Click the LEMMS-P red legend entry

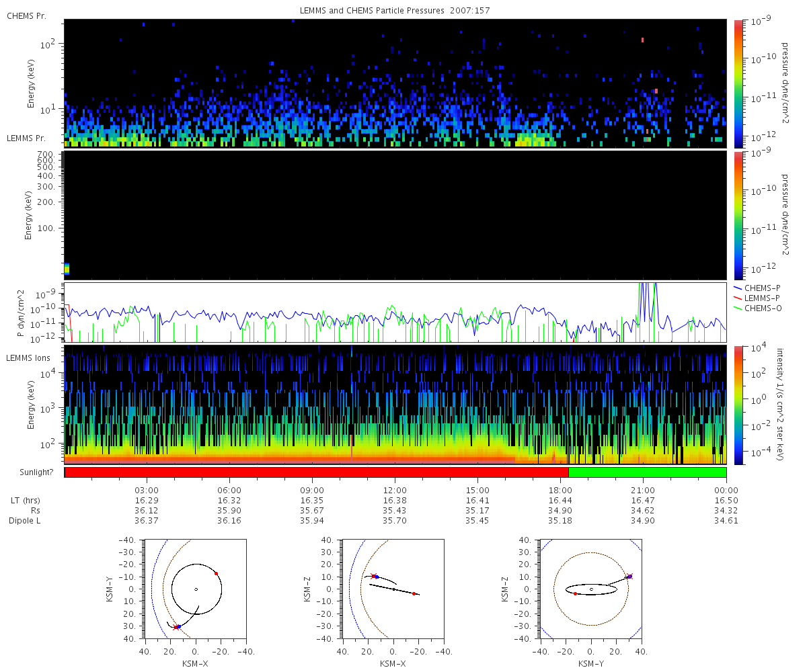pyautogui.click(x=758, y=298)
